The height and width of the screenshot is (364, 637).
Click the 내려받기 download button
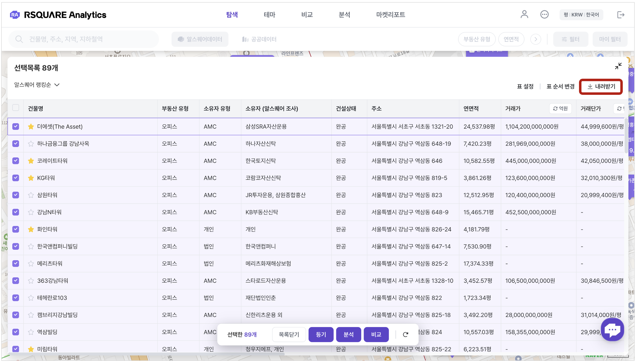click(x=601, y=87)
